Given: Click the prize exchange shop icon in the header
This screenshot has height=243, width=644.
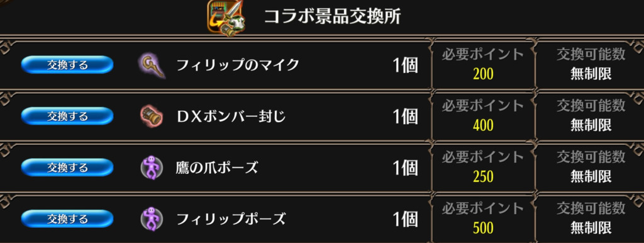Looking at the screenshot, I should coord(226,18).
